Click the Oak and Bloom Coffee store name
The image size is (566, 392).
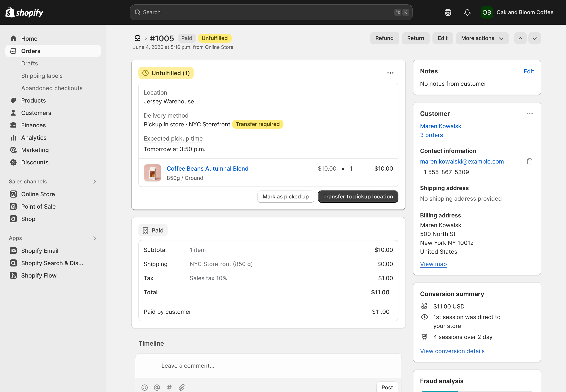(525, 12)
